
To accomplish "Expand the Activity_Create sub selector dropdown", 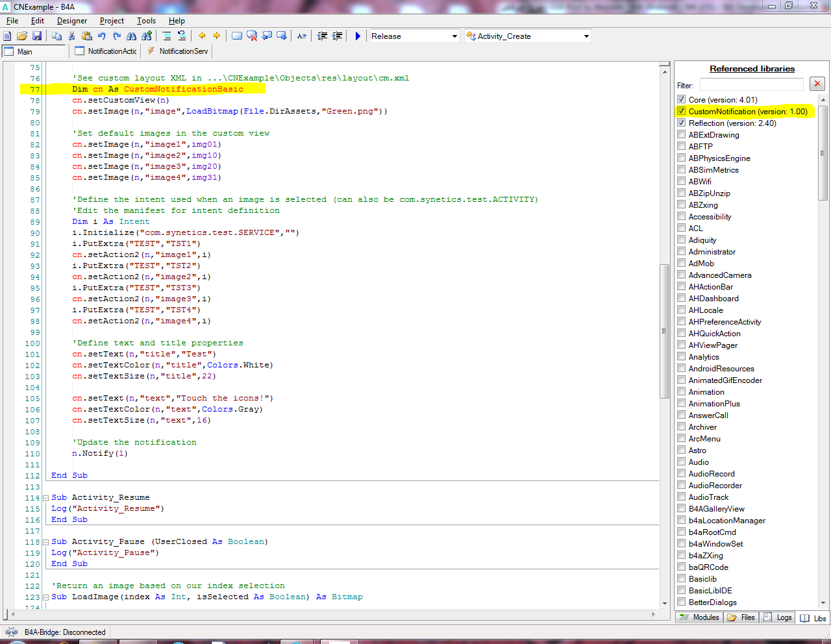I will tap(586, 36).
